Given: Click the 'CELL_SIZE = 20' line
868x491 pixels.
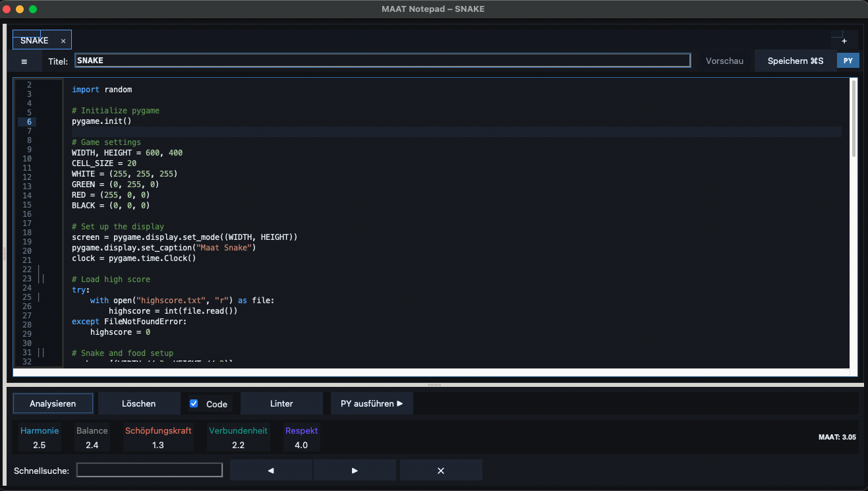Looking at the screenshot, I should click(104, 163).
